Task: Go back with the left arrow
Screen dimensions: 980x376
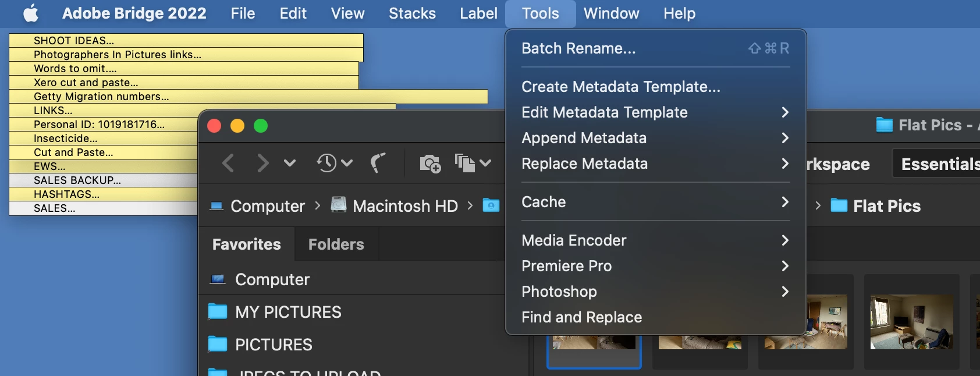Action: 228,163
